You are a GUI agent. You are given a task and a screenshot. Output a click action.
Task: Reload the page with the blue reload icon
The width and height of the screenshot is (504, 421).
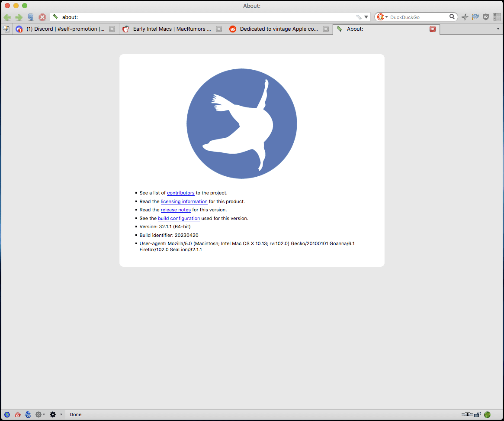(31, 17)
